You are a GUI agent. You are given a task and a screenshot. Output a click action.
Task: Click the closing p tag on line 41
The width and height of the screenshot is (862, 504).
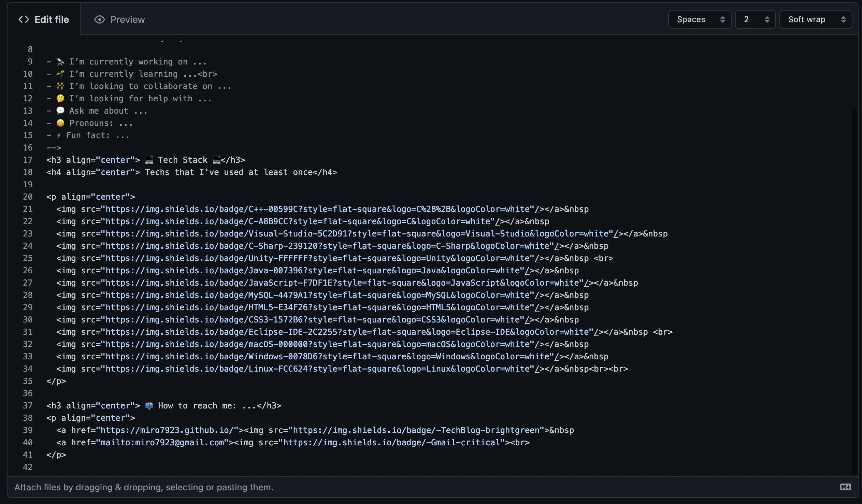click(56, 455)
